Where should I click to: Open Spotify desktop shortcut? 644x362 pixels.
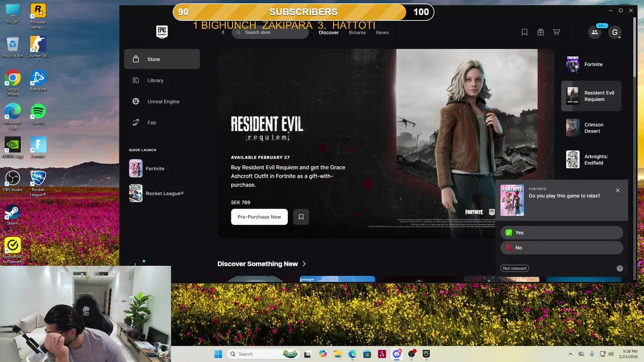coord(38,114)
